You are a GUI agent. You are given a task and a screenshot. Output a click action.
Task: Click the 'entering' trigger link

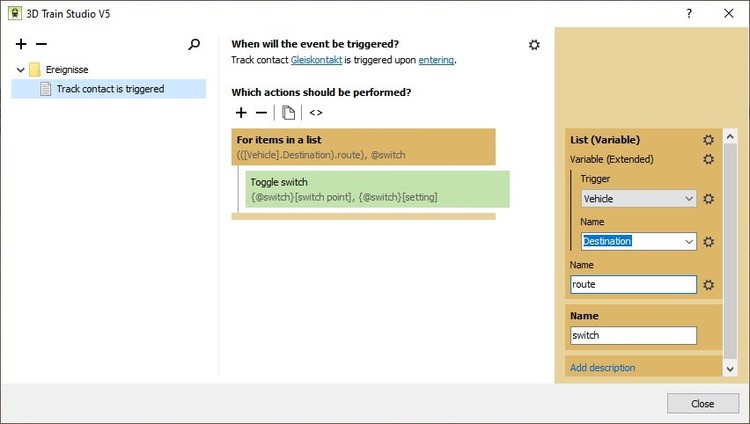[x=436, y=60]
